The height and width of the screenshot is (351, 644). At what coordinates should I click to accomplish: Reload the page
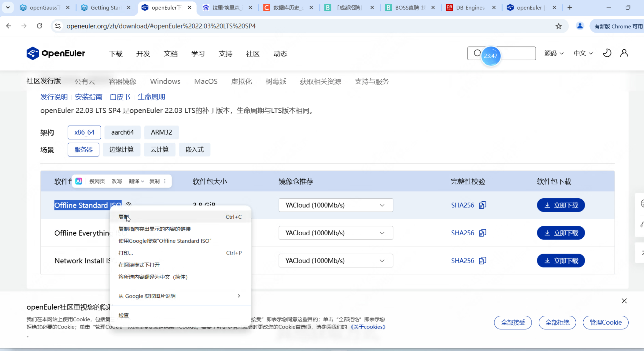point(40,26)
